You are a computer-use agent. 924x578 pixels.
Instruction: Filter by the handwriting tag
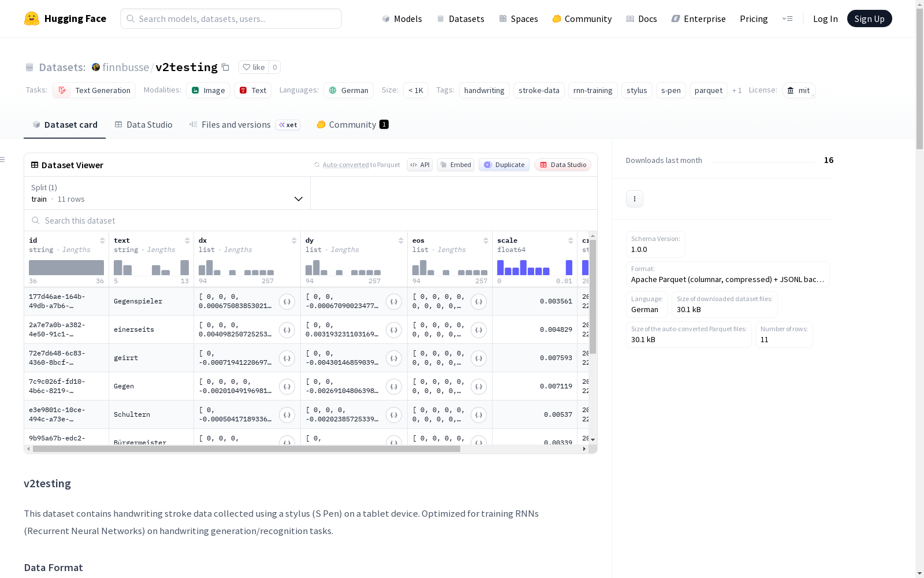tap(485, 90)
